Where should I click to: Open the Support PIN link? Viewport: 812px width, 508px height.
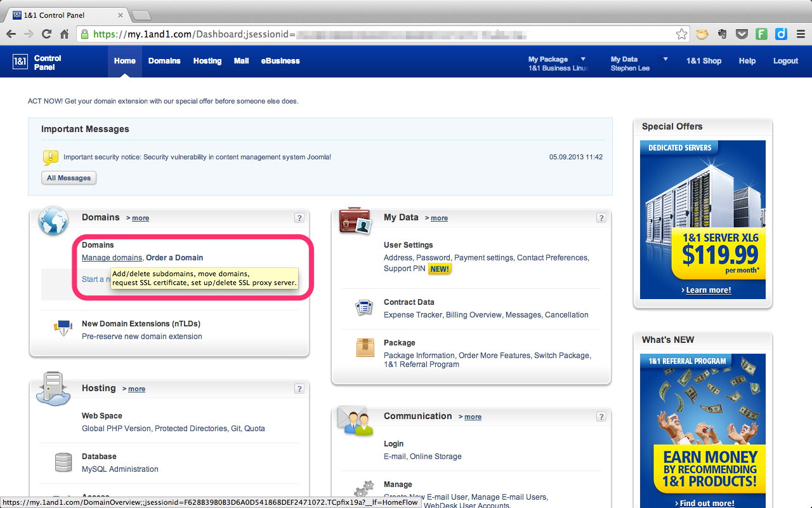405,269
